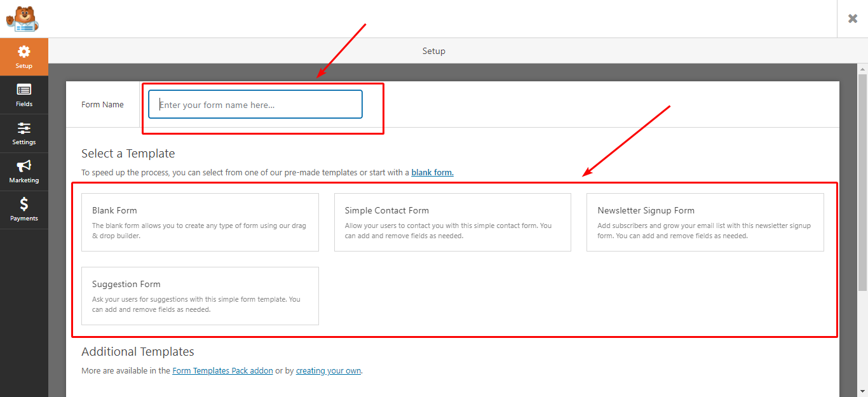
Task: Click the scrollbar down arrow
Action: tap(862, 391)
